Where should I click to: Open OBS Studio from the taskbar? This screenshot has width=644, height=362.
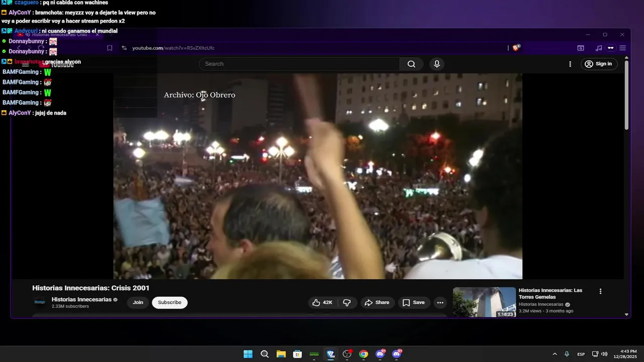[347, 354]
